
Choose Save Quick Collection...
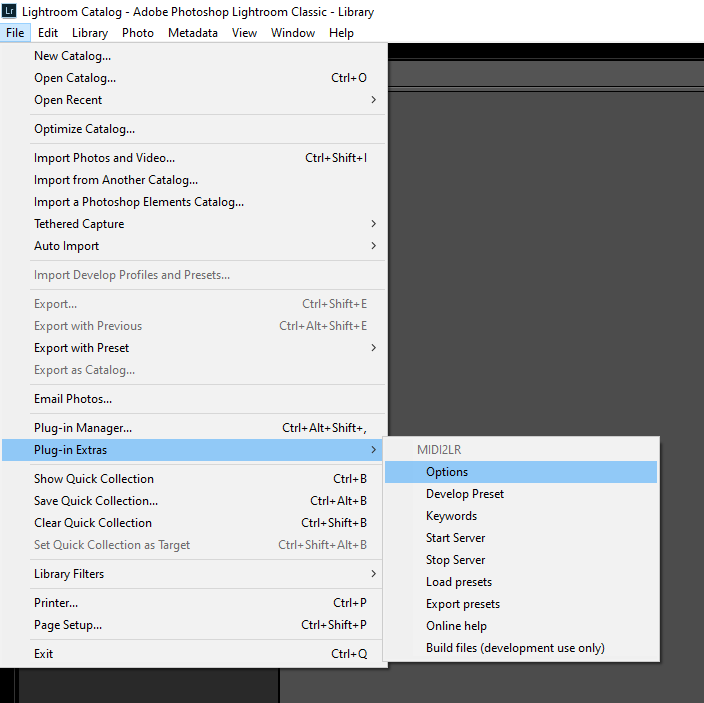pyautogui.click(x=192, y=501)
